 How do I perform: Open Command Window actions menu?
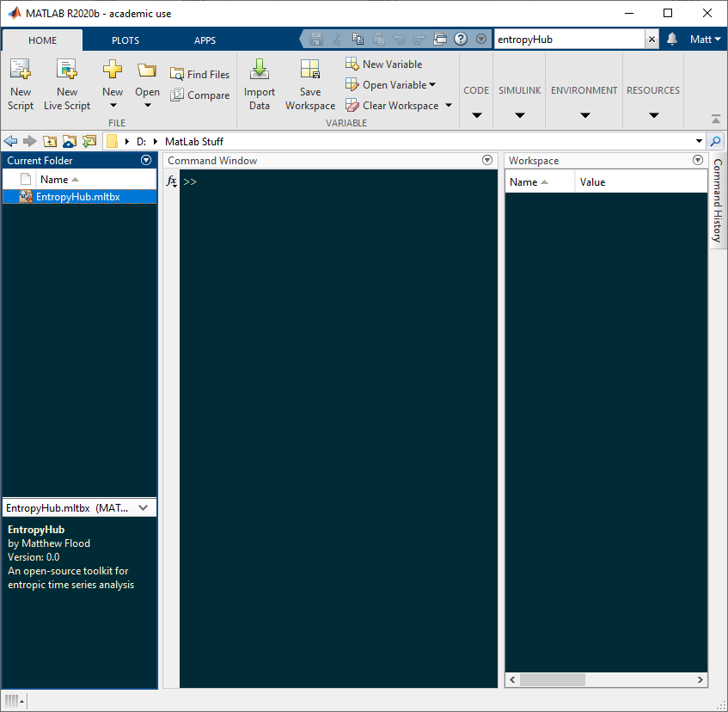487,160
